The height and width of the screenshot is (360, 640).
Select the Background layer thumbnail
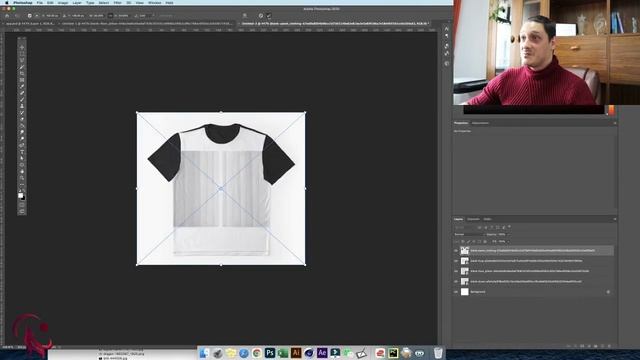click(464, 292)
